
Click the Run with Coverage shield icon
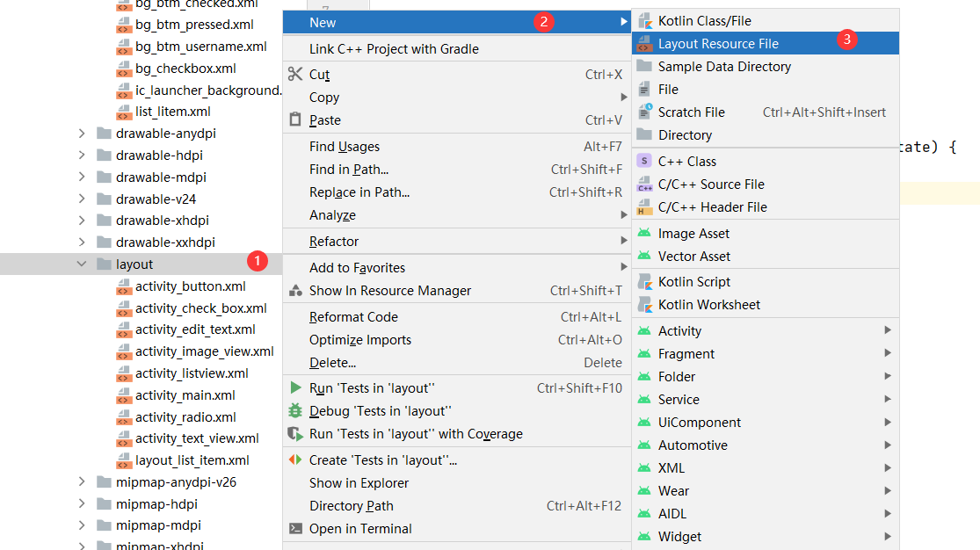tap(294, 434)
